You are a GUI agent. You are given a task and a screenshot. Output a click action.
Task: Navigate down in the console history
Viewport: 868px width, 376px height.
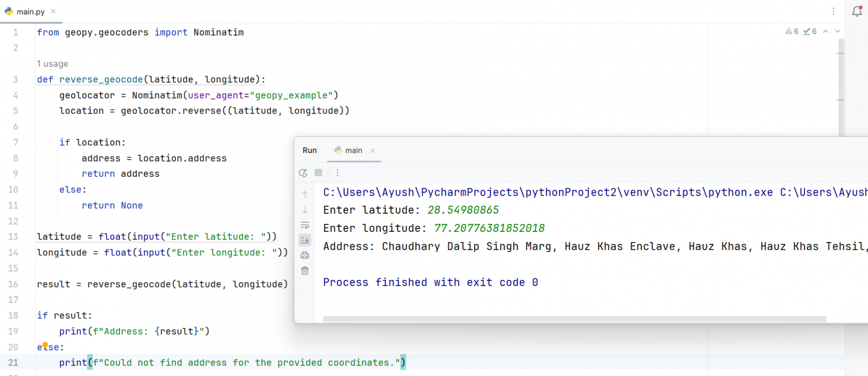tap(305, 210)
